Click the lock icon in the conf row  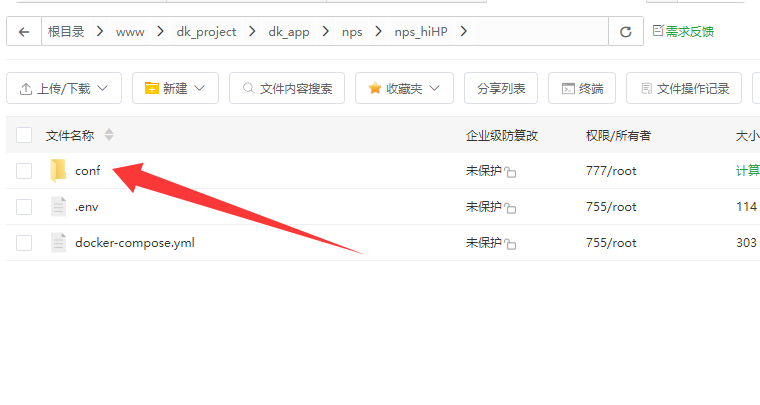510,172
